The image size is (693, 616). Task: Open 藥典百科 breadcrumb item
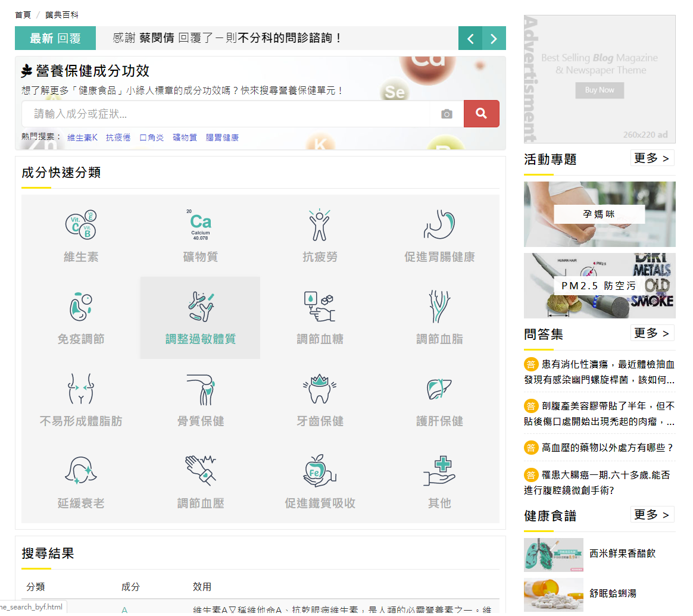click(62, 14)
